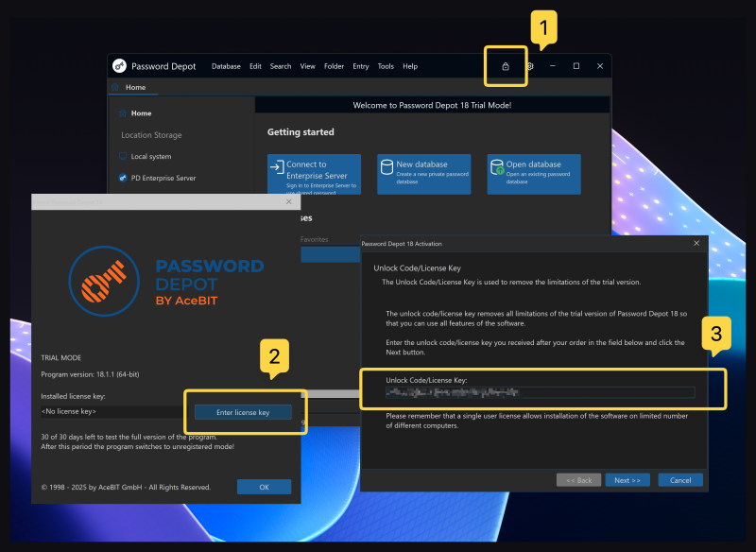Open the Entry menu
Screen dimensions: 756x552
coord(361,66)
